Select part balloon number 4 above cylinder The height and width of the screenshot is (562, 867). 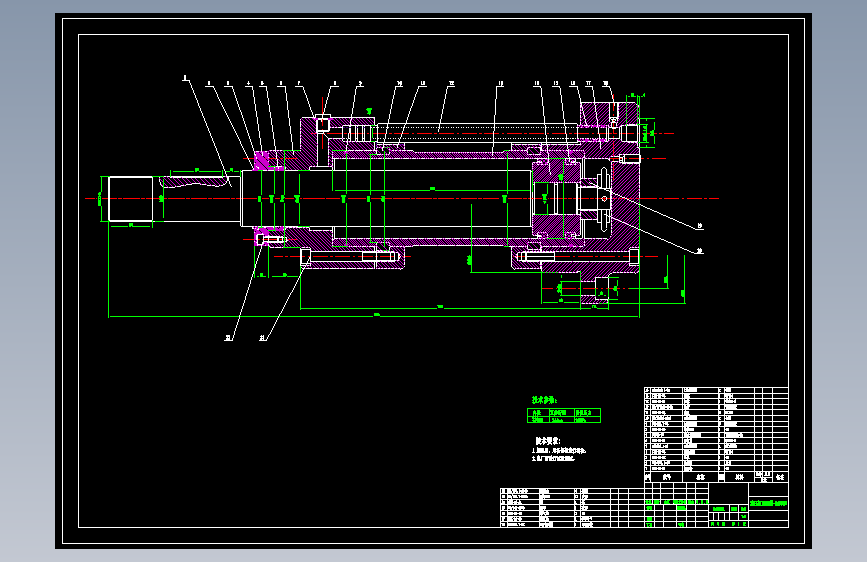248,84
